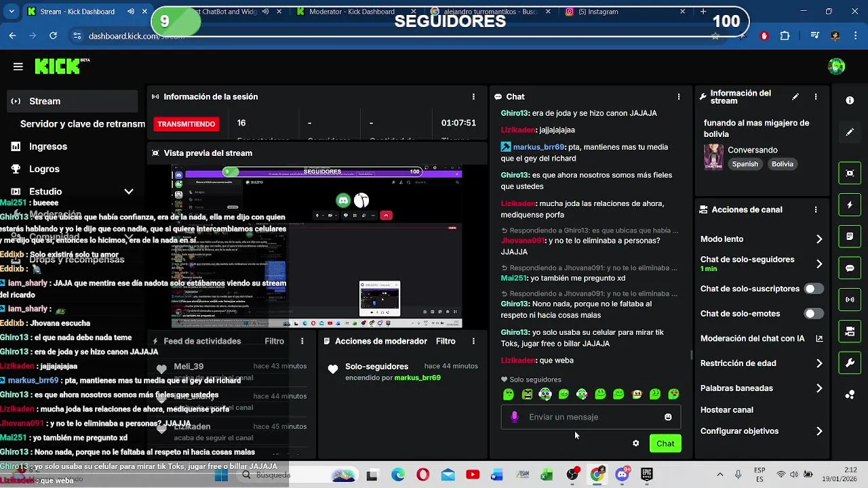Click the Windows Start button
Screen dimensions: 868x488
tap(221, 475)
